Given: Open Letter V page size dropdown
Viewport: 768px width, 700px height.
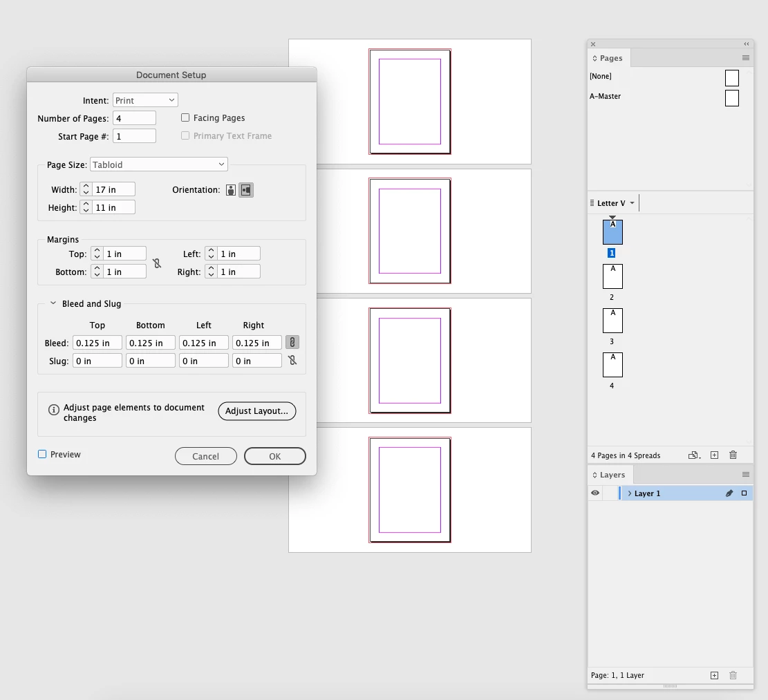Looking at the screenshot, I should (x=633, y=203).
